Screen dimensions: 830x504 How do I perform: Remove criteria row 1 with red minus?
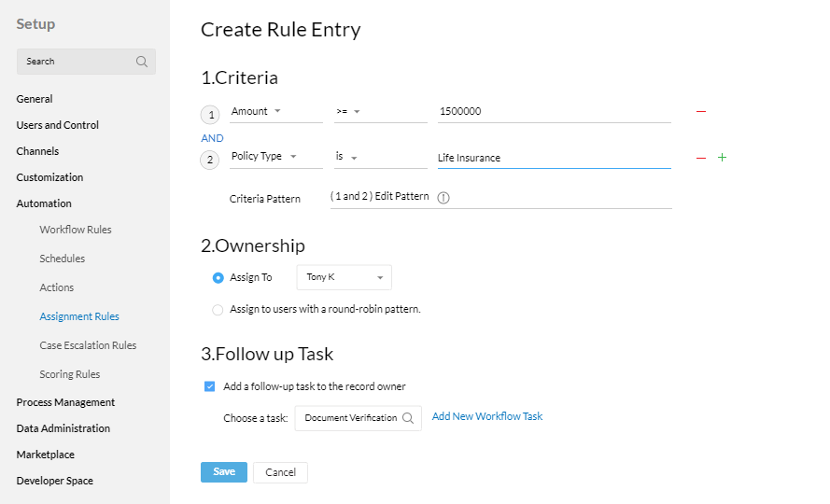tap(701, 112)
